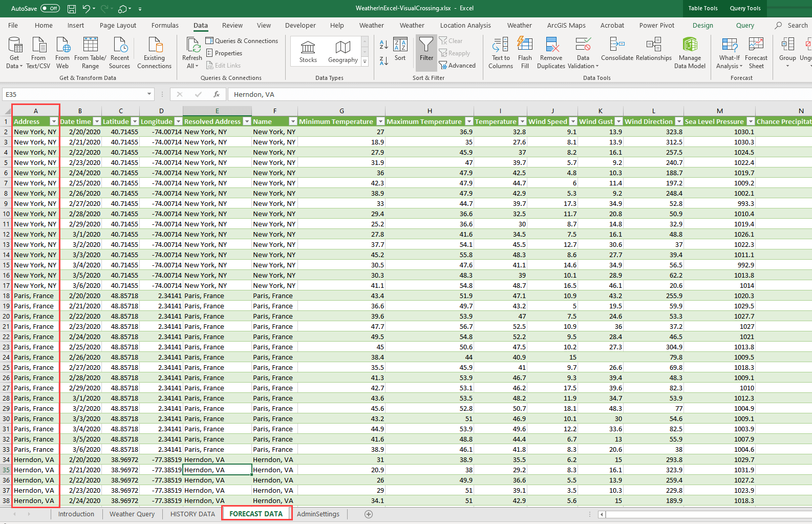Click Remove Duplicates in Data Tools
The image size is (812, 524).
coord(551,52)
